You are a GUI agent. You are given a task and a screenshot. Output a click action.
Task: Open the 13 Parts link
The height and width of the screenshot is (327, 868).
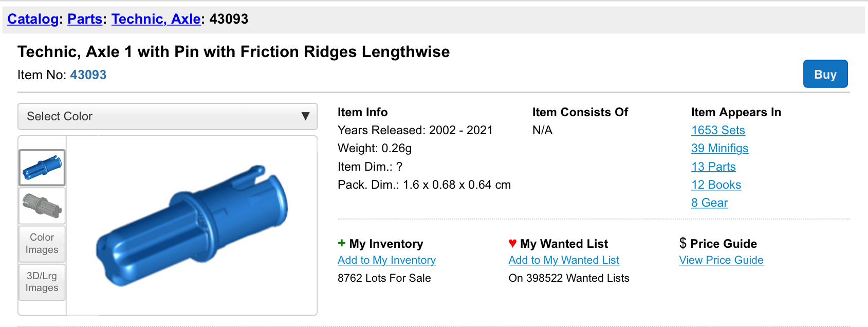(713, 167)
